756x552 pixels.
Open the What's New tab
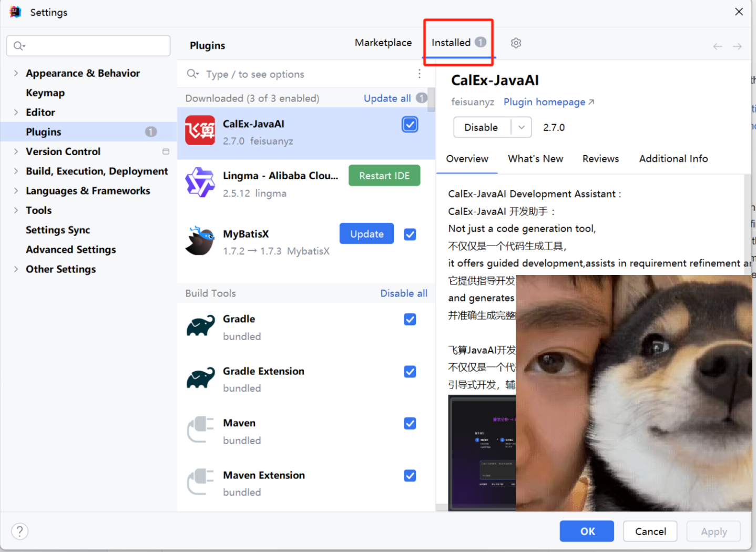(535, 159)
